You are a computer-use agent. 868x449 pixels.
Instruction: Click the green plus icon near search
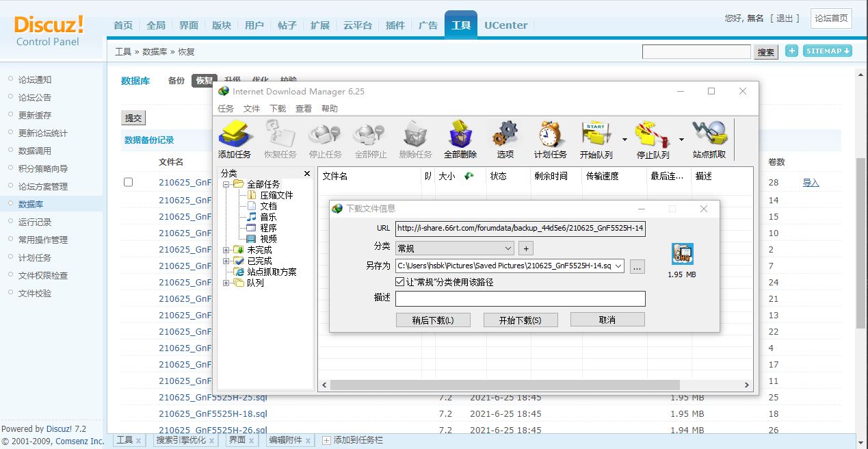pos(791,51)
